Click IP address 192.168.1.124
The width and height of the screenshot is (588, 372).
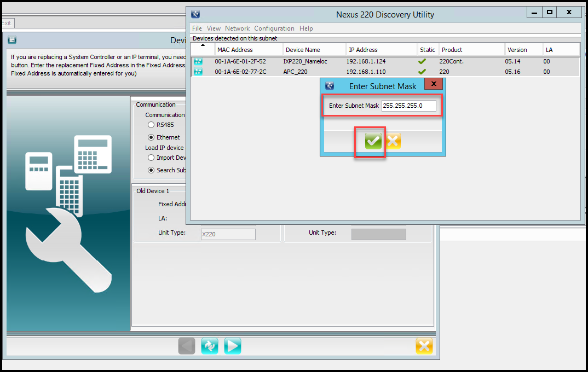click(x=366, y=61)
